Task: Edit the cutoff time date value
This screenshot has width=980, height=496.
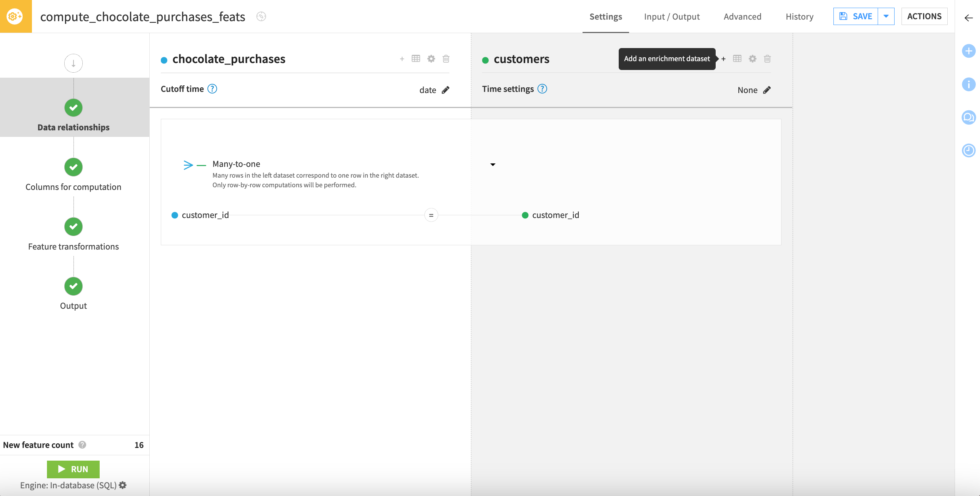Action: (446, 90)
